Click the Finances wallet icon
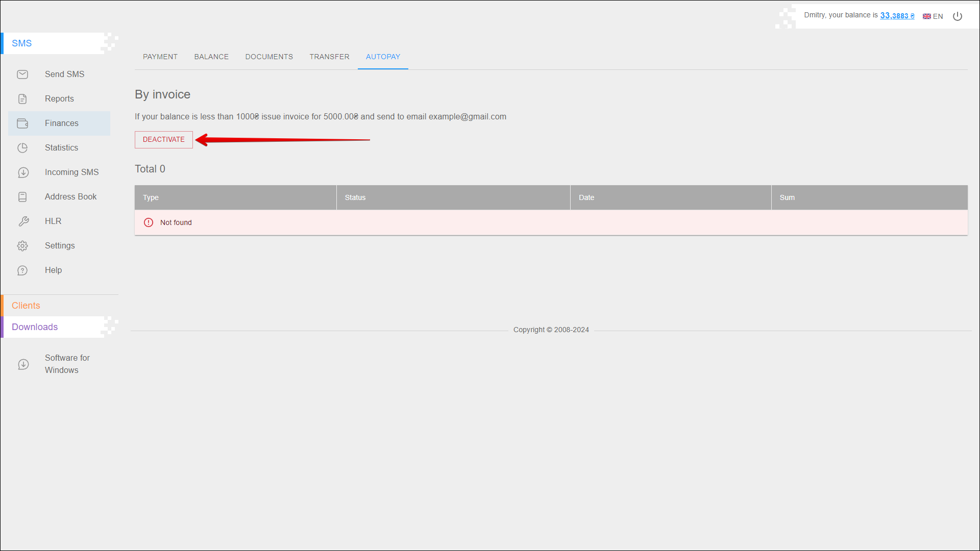Viewport: 980px width, 551px height. click(22, 123)
